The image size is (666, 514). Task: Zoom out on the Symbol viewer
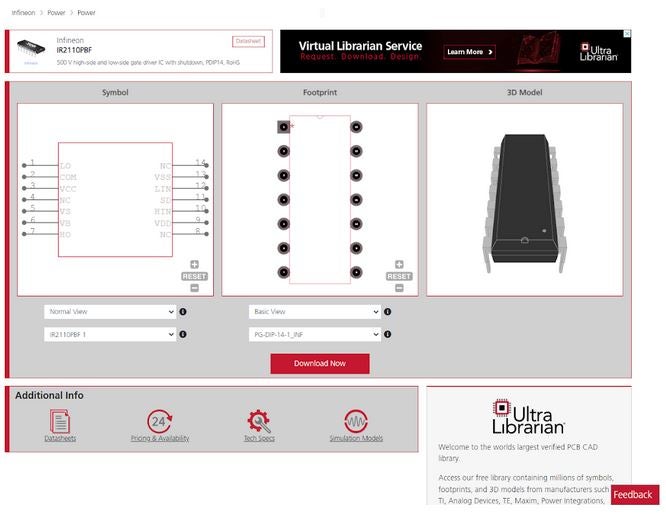194,288
